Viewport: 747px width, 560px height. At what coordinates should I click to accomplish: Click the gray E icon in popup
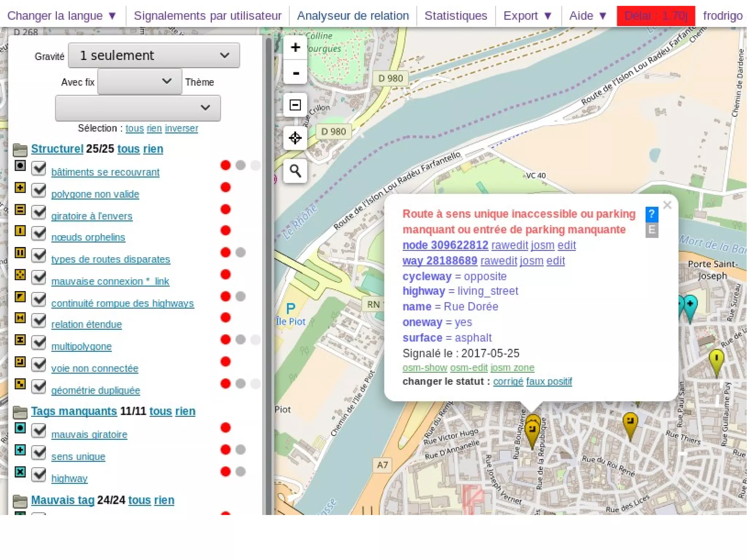click(651, 230)
